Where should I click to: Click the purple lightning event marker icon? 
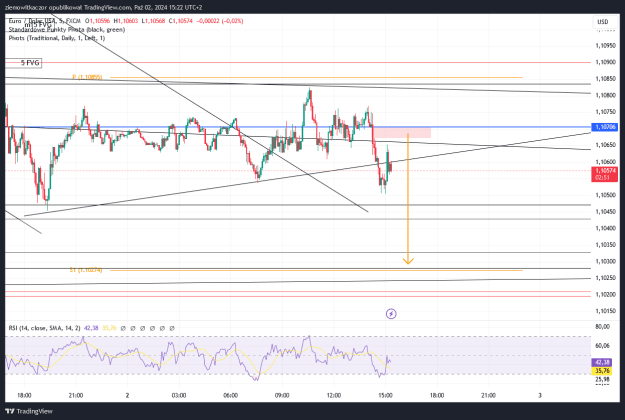[391, 314]
